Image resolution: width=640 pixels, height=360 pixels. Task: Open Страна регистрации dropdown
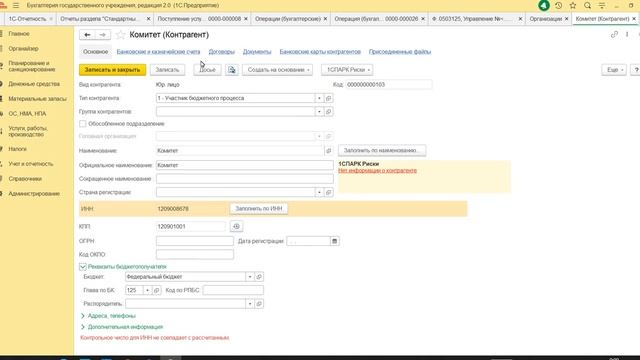pos(319,193)
